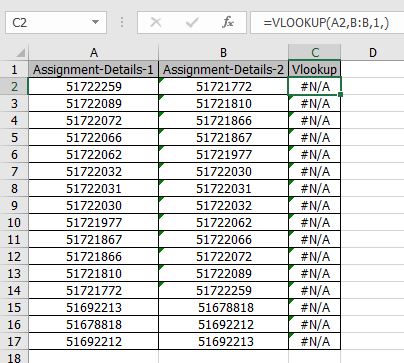Select cell B2 containing 51721772

223,86
